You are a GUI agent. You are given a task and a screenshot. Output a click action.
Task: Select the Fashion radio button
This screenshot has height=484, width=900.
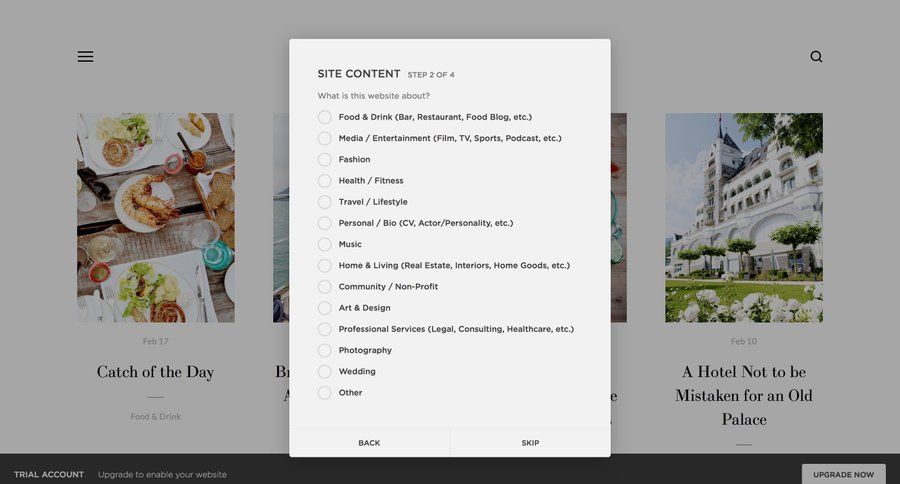pyautogui.click(x=325, y=159)
